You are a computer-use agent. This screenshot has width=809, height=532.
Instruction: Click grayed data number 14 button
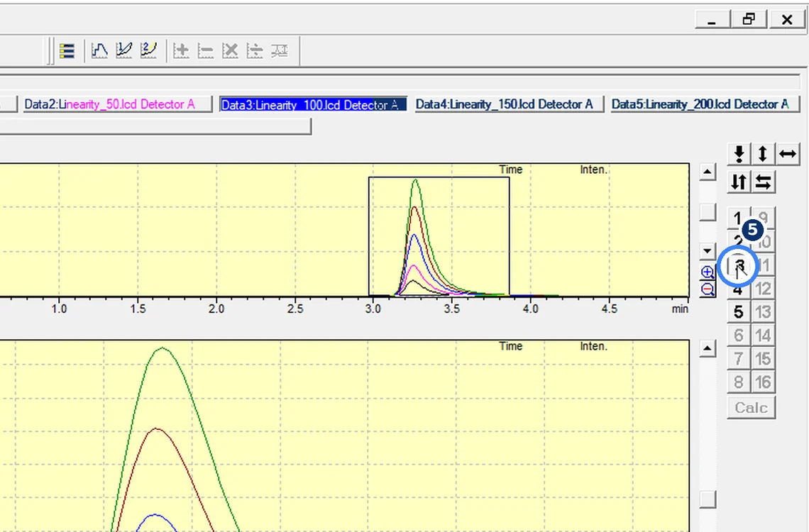pos(763,336)
